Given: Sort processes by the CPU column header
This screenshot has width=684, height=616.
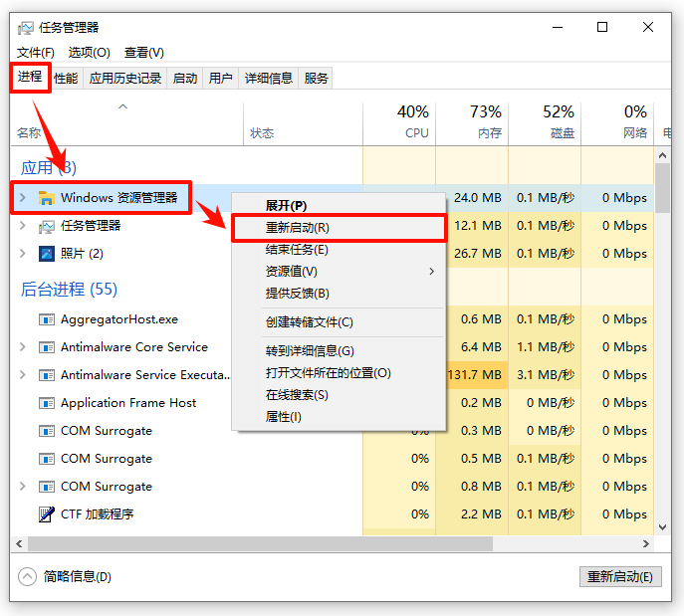Looking at the screenshot, I should [415, 121].
